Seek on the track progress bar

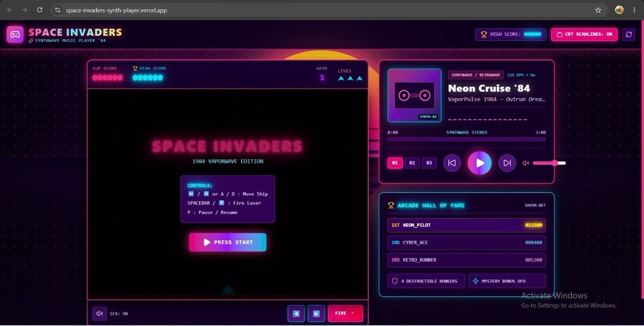pos(466,139)
